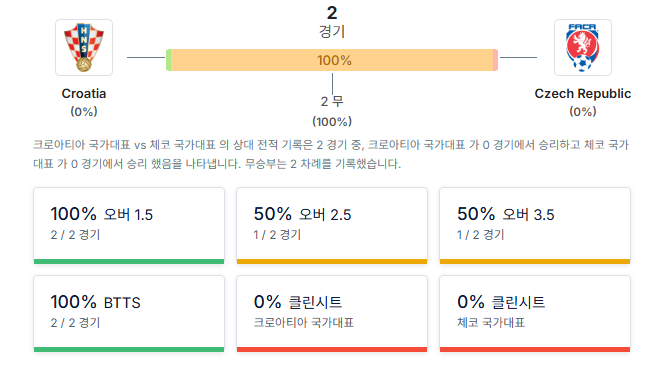The width and height of the screenshot is (664, 366).
Task: Click the Croatia HNS team crest
Action: (84, 47)
